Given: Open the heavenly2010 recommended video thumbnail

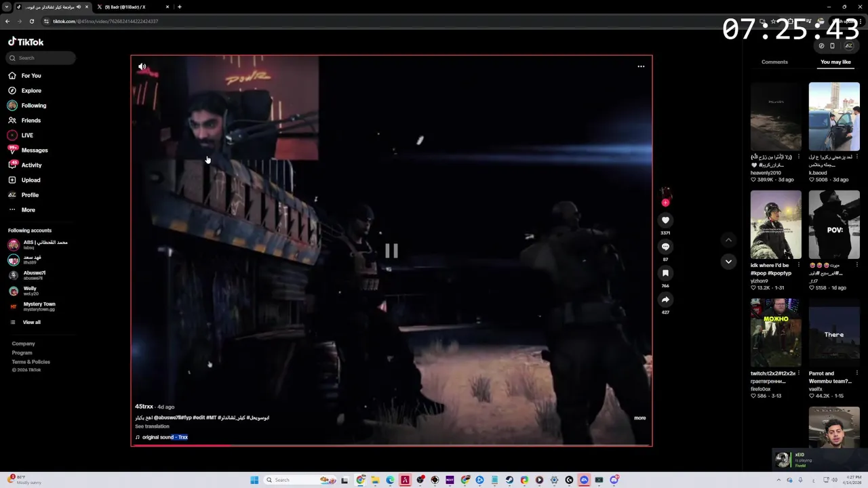Looking at the screenshot, I should point(776,117).
